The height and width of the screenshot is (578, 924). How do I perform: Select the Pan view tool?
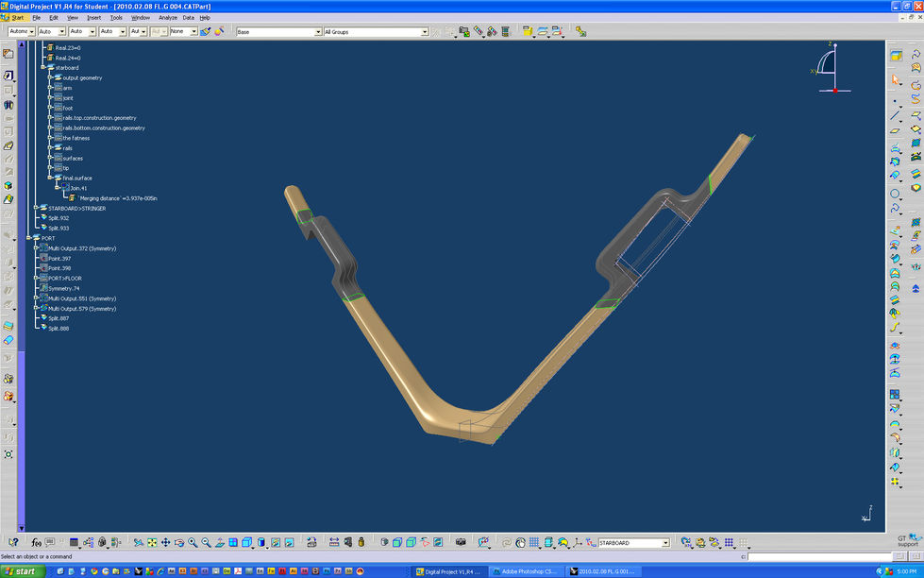click(165, 542)
